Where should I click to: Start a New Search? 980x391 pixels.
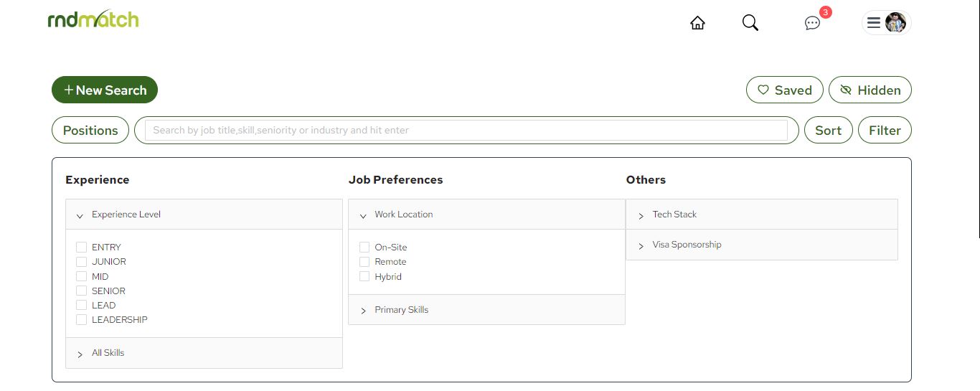click(x=105, y=90)
